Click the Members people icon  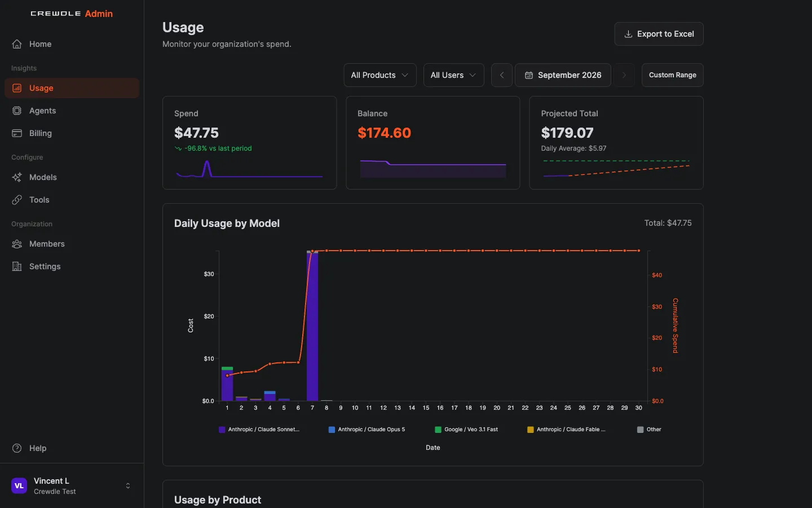17,244
